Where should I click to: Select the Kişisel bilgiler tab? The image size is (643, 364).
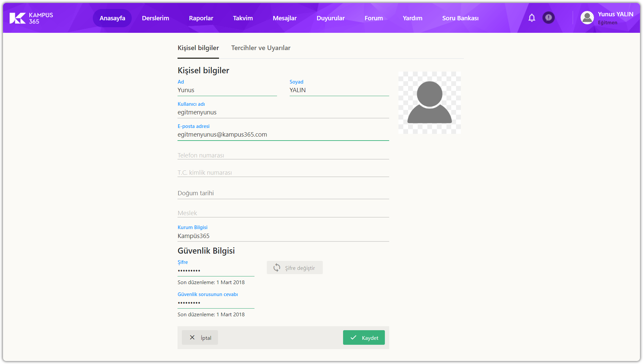tap(198, 48)
